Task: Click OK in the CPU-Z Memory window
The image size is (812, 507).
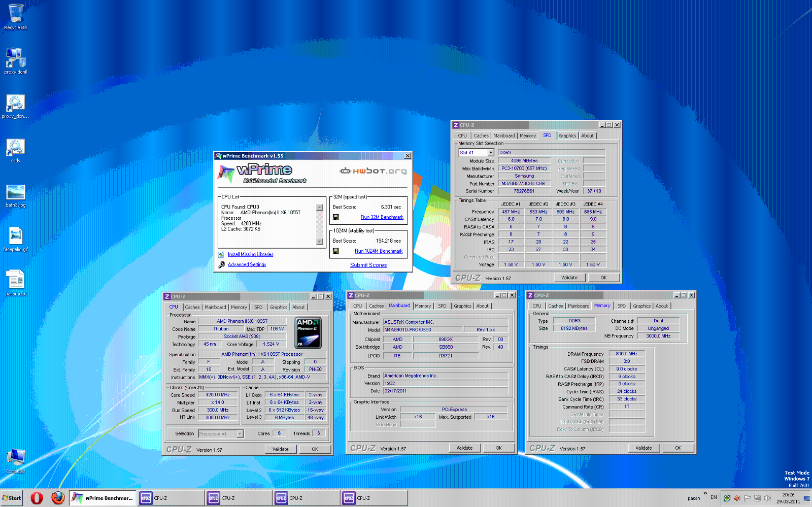Action: click(x=678, y=448)
